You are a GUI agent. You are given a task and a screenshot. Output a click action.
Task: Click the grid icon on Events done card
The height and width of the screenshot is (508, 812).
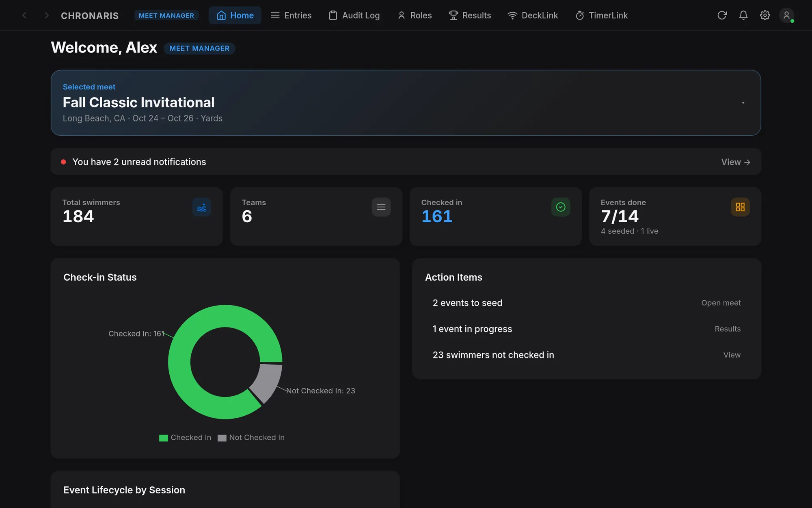(740, 207)
